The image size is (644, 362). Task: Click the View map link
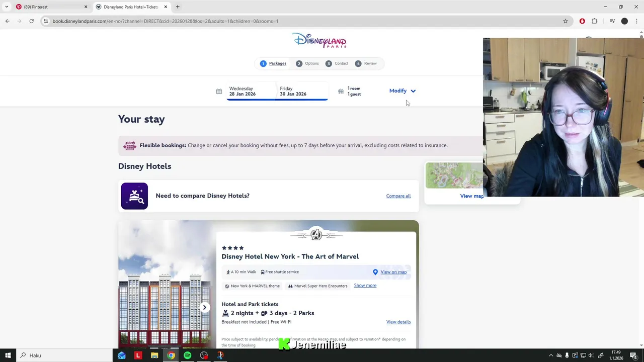[471, 196]
